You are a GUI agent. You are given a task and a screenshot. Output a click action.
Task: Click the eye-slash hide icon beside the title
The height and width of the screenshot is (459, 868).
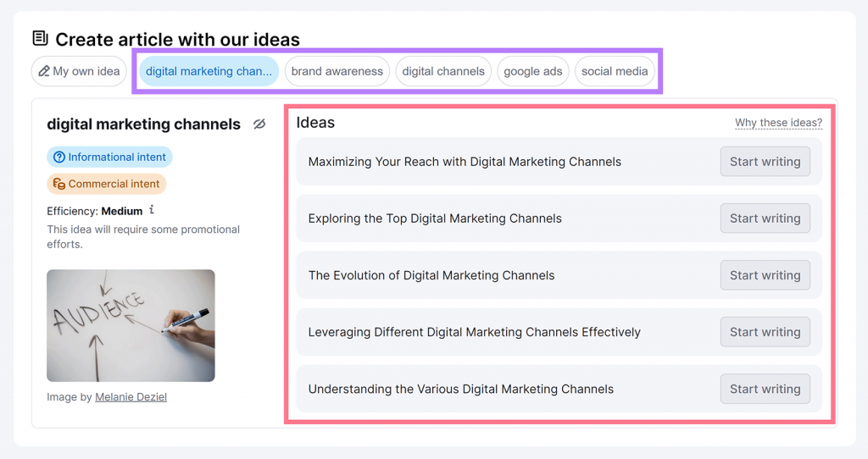(259, 124)
